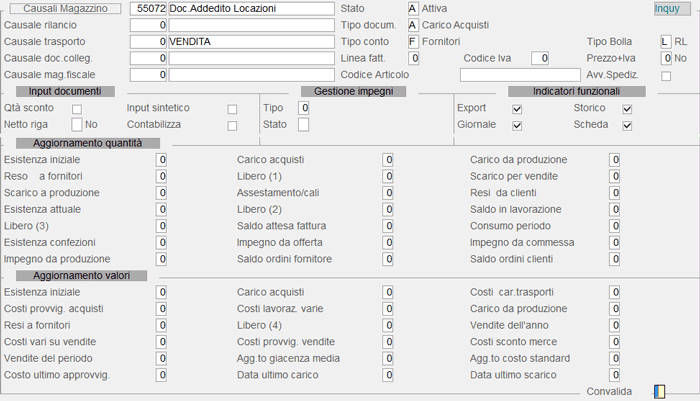
Task: Click the Carico acquisti quantity field
Action: pos(388,160)
